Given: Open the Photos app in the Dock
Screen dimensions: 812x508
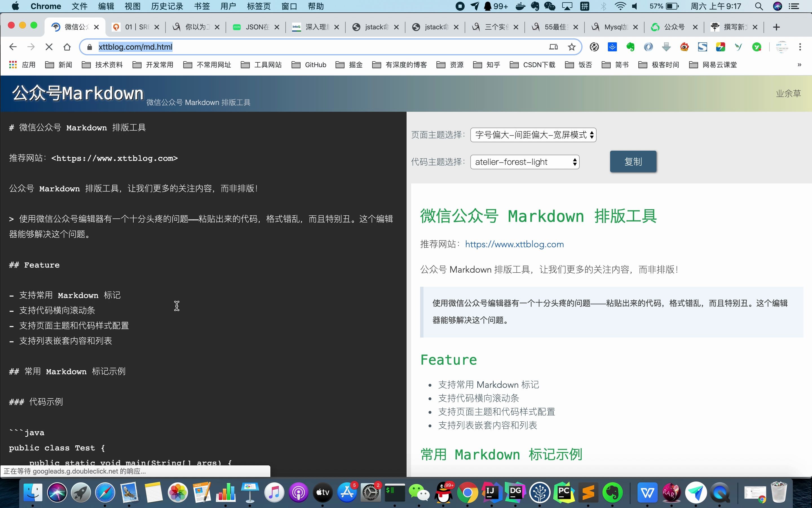Looking at the screenshot, I should (x=178, y=493).
